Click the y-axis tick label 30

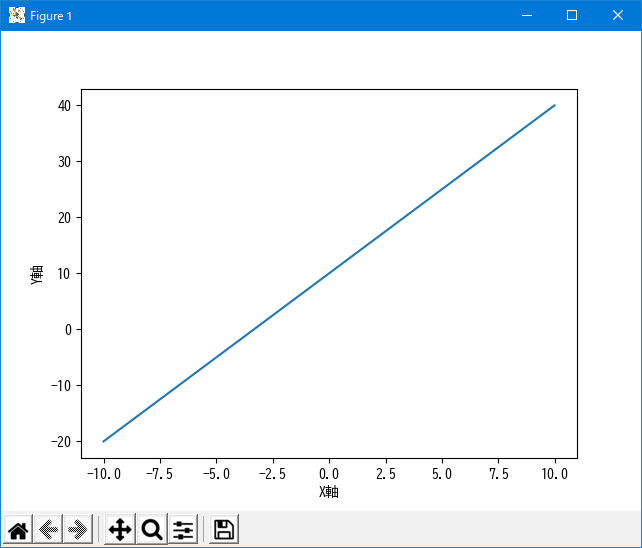(x=64, y=162)
